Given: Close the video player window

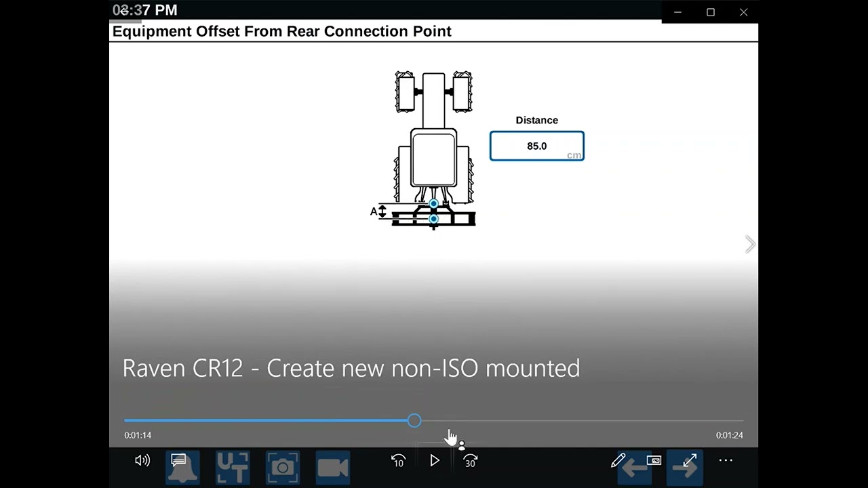Looking at the screenshot, I should pos(743,12).
